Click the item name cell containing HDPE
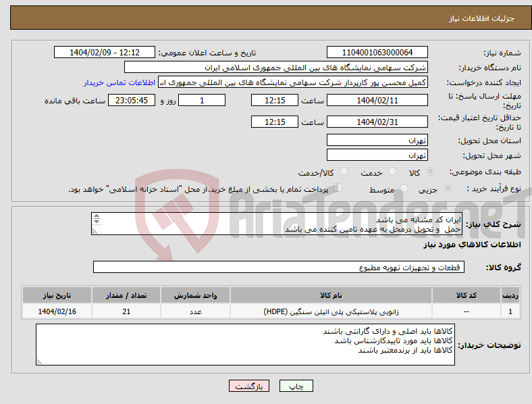 331,311
